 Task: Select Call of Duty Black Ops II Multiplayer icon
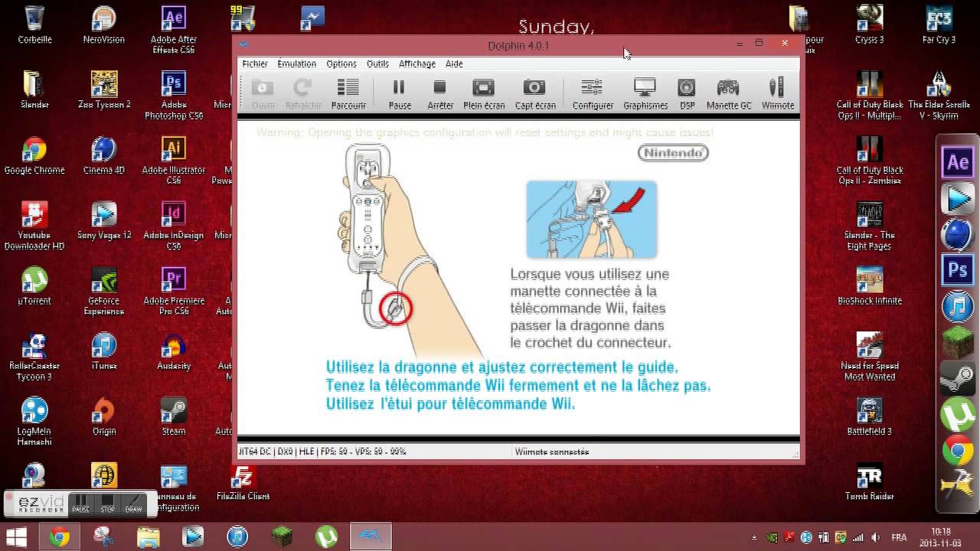(870, 95)
